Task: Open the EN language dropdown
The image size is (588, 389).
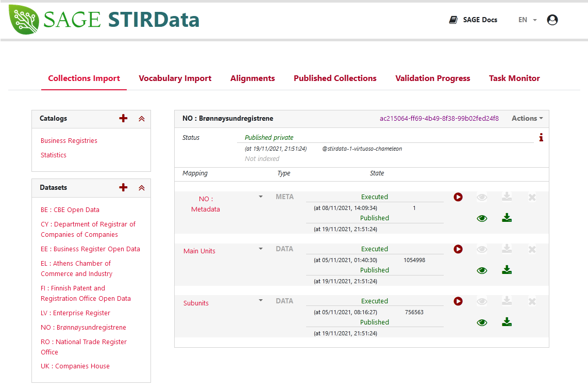Action: [x=527, y=20]
